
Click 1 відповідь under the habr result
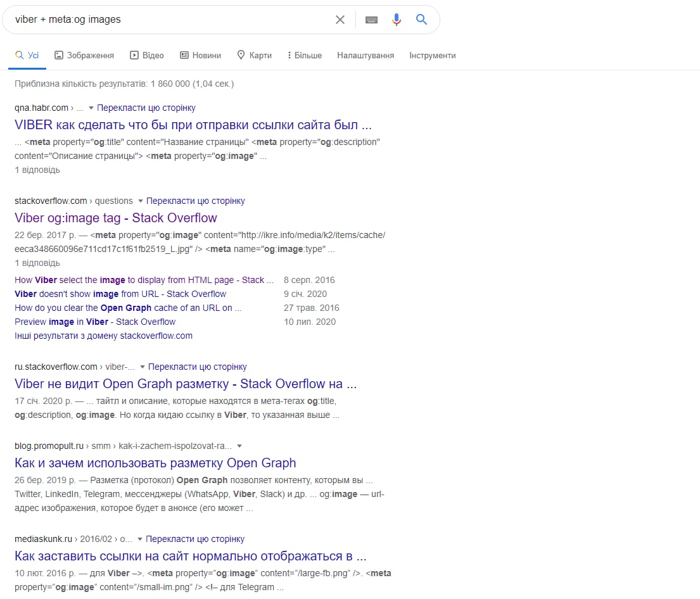pyautogui.click(x=37, y=170)
